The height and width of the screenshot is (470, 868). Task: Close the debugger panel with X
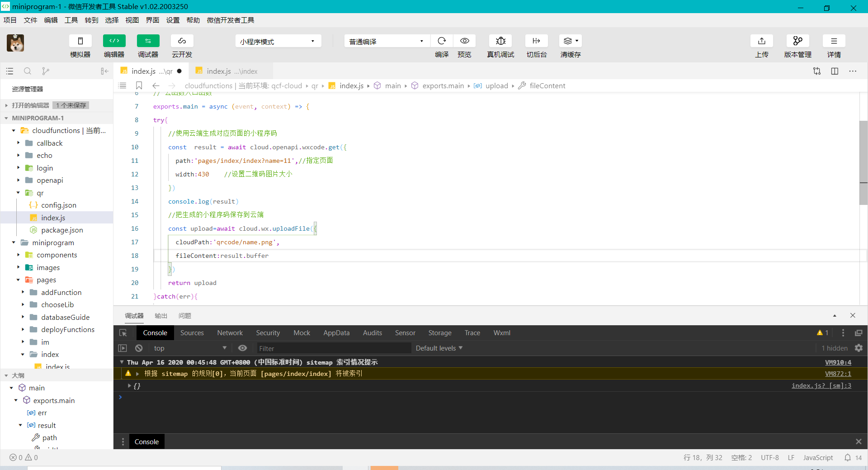click(x=853, y=315)
